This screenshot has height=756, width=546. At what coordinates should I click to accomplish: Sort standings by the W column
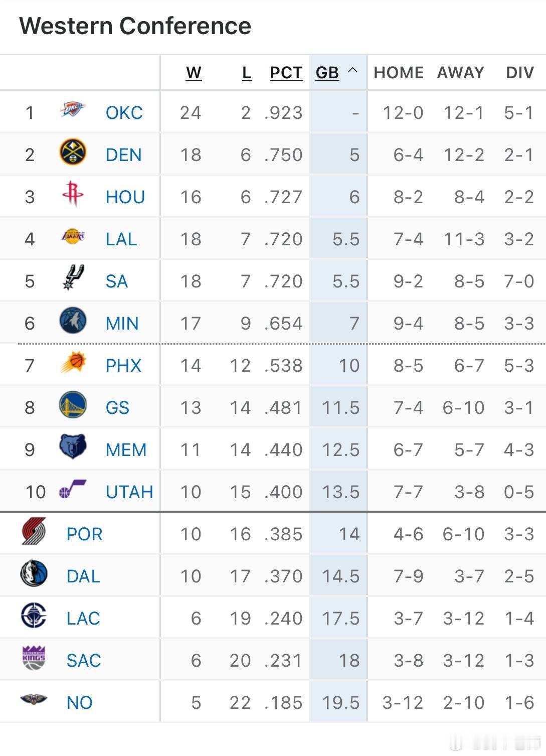(x=193, y=72)
